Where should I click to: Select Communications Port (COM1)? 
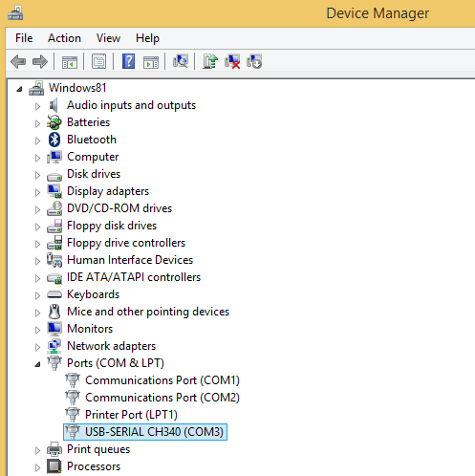(x=162, y=380)
